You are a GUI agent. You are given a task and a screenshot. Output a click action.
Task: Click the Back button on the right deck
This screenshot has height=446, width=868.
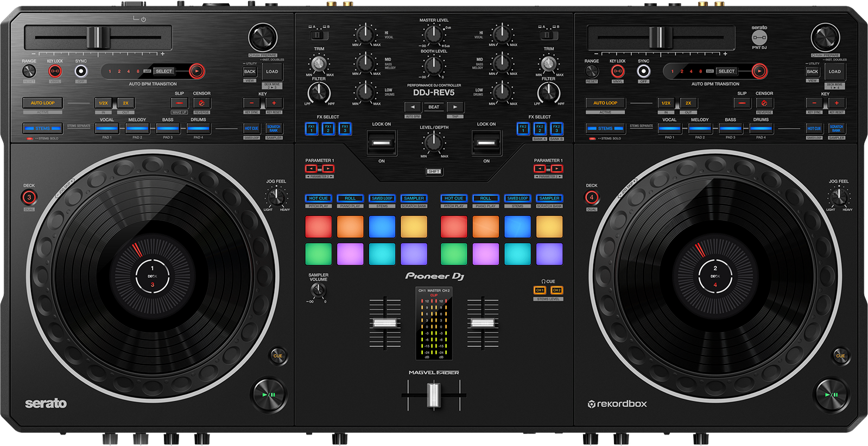(813, 72)
